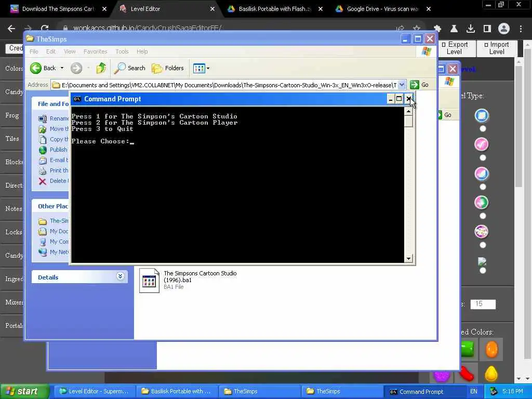Switch to Level Editor browser tab

166,9
